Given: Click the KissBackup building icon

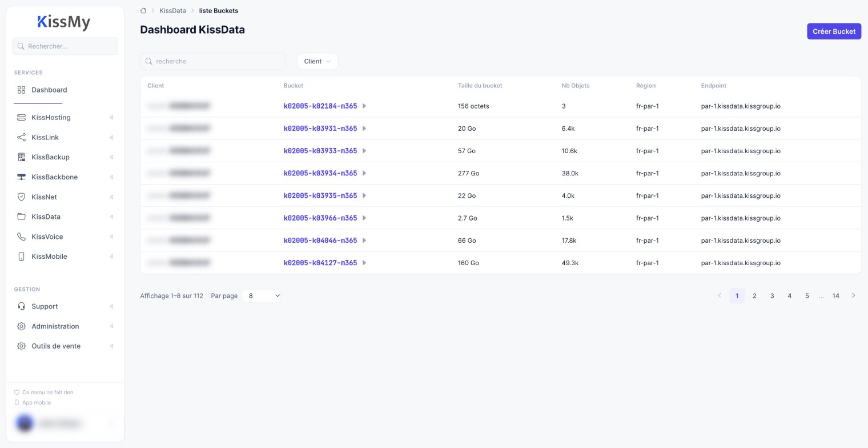Looking at the screenshot, I should [21, 157].
